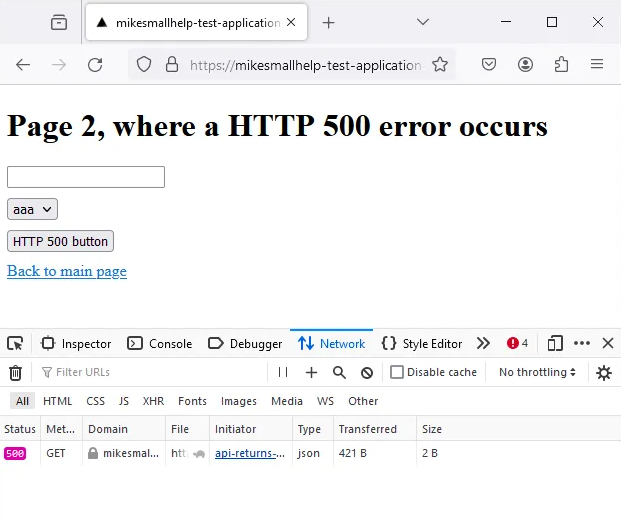Click the 'json' type cell
621x519 pixels.
(x=309, y=453)
